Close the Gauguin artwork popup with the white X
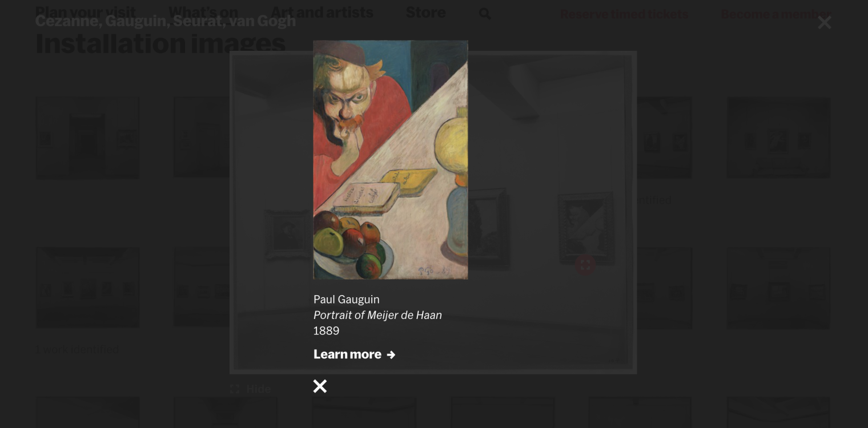 coord(320,386)
